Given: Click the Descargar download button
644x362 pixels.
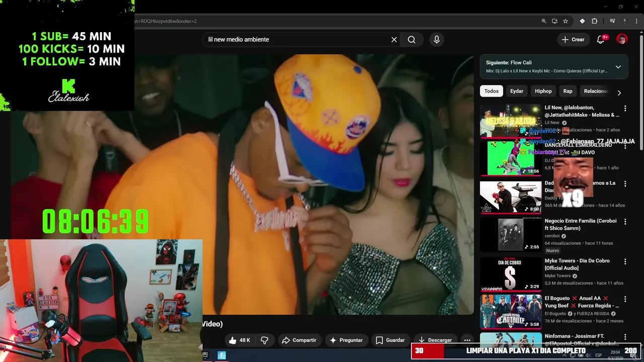Looking at the screenshot, I should [435, 340].
